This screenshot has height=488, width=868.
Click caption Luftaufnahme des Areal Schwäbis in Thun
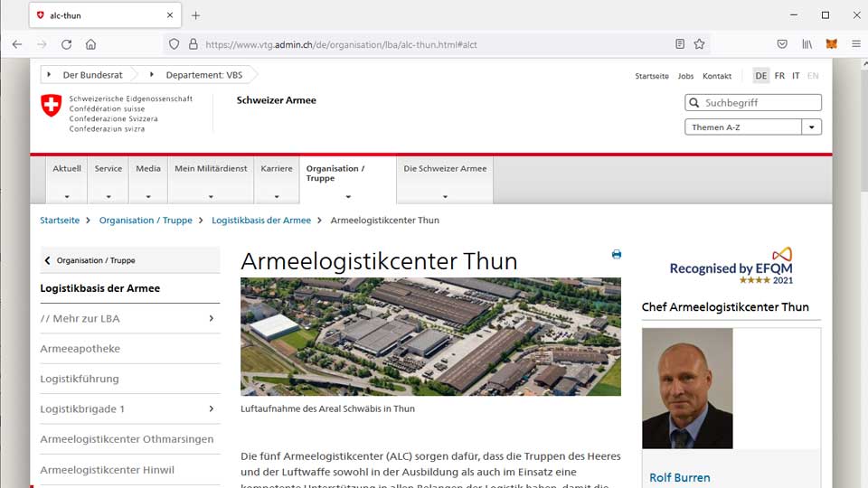point(327,408)
